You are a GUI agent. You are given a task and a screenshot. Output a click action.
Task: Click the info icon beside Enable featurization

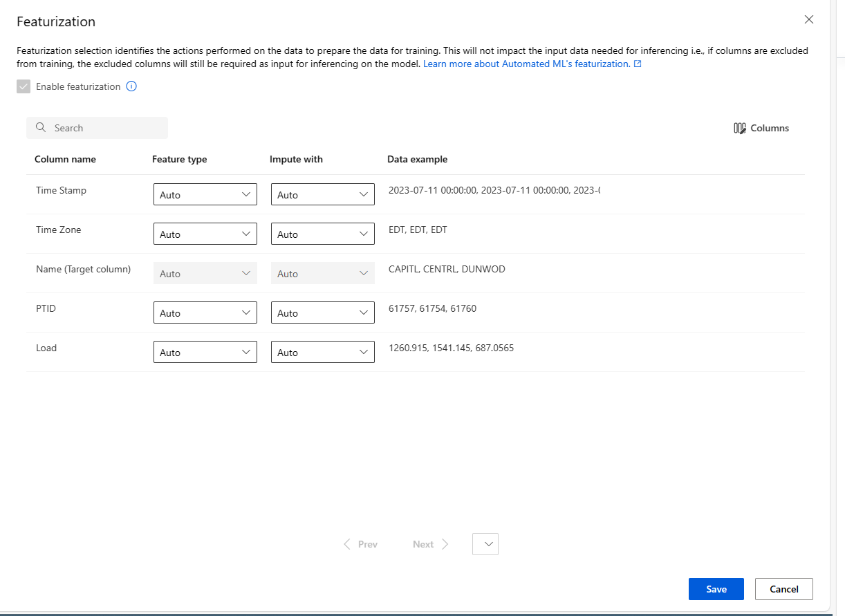tap(131, 86)
